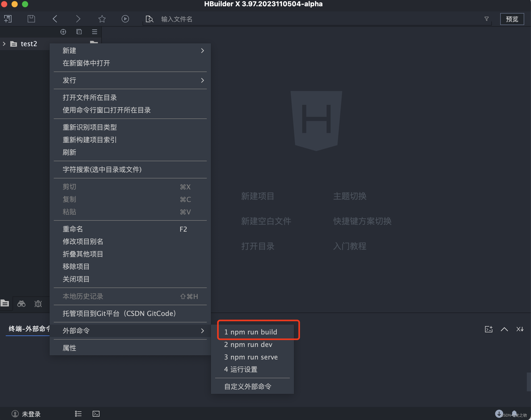The image size is (531, 420).
Task: Click the collapse all icon in project panel
Action: tap(79, 32)
